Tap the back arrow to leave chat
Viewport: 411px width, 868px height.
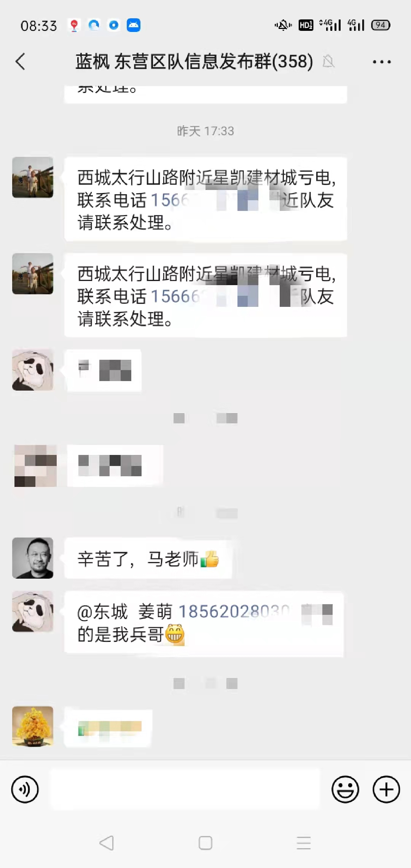coord(21,61)
